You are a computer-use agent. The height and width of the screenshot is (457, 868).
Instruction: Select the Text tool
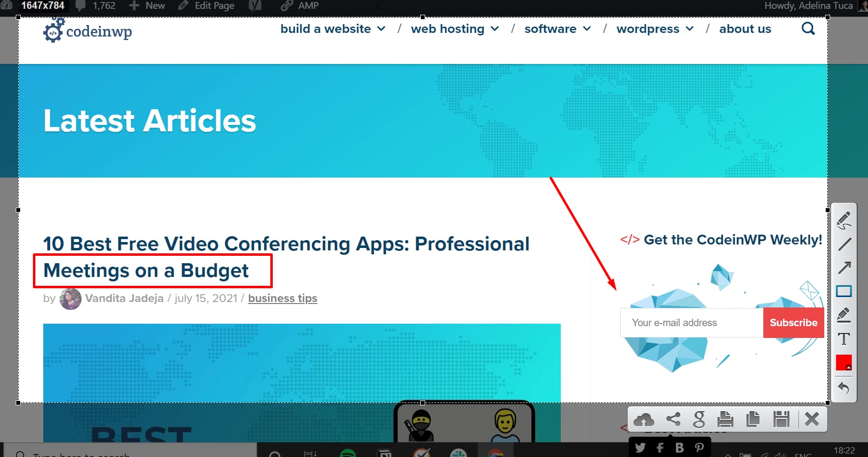click(x=844, y=339)
